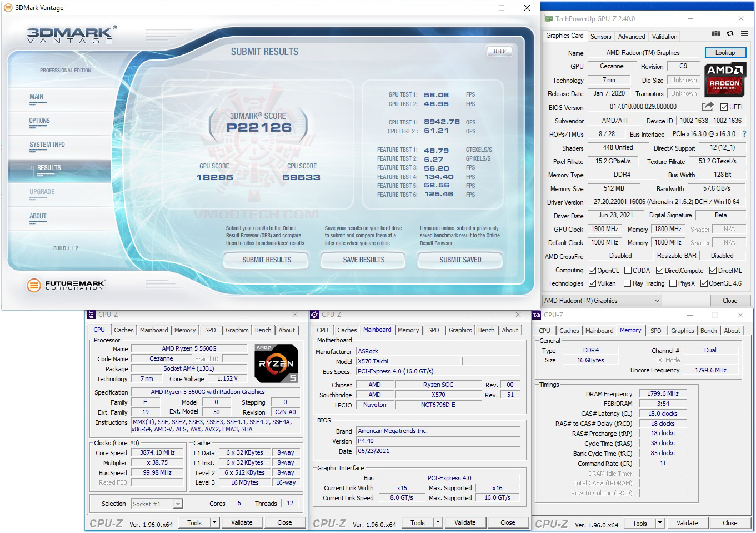The width and height of the screenshot is (756, 533).
Task: Toggle the DirectCompute checkbox
Action: [659, 271]
